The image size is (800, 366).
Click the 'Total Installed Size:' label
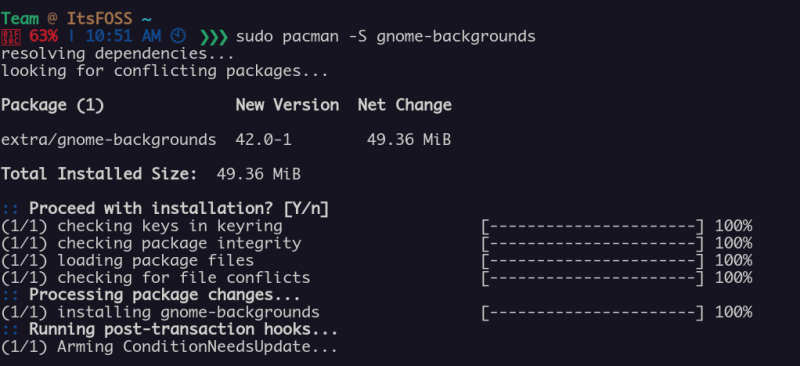99,174
